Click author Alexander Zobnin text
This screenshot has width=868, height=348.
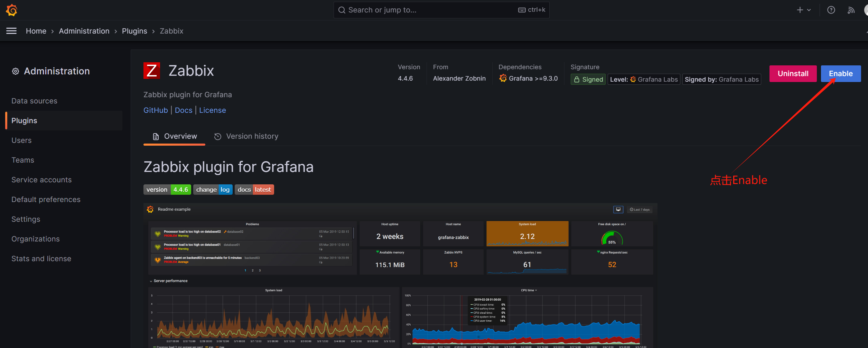pyautogui.click(x=459, y=79)
